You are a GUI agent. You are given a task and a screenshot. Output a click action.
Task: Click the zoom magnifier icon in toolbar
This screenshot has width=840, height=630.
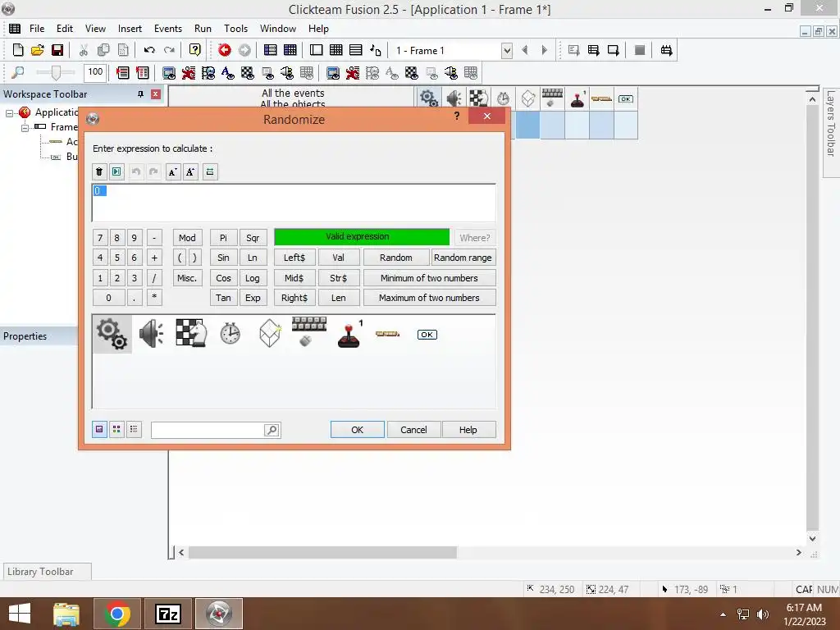(18, 72)
